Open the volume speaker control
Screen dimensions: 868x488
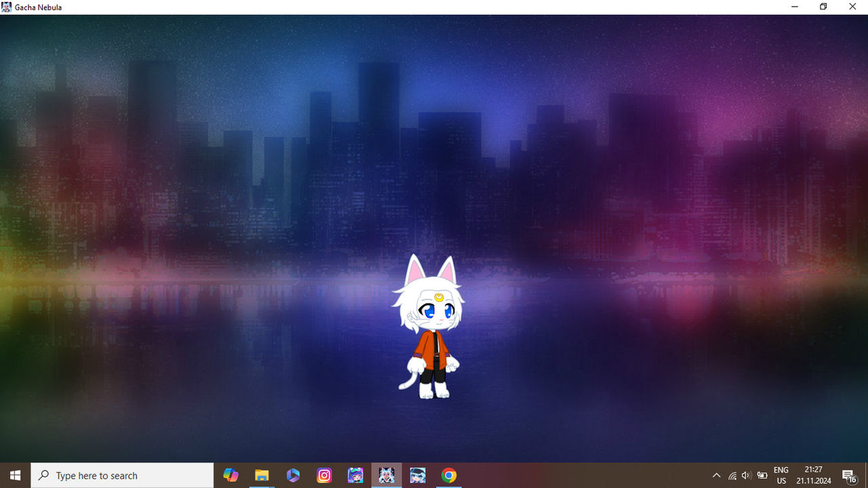click(747, 475)
